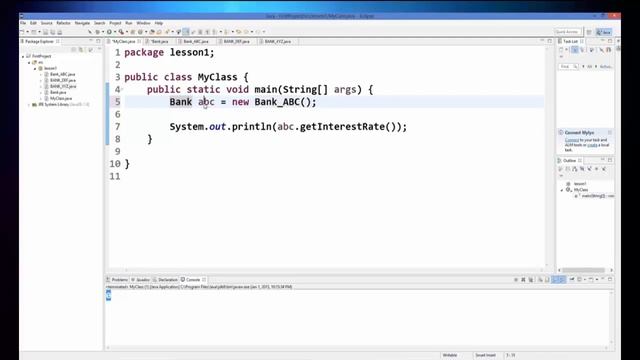
Task: Open the Declaration view tab
Action: click(x=166, y=280)
